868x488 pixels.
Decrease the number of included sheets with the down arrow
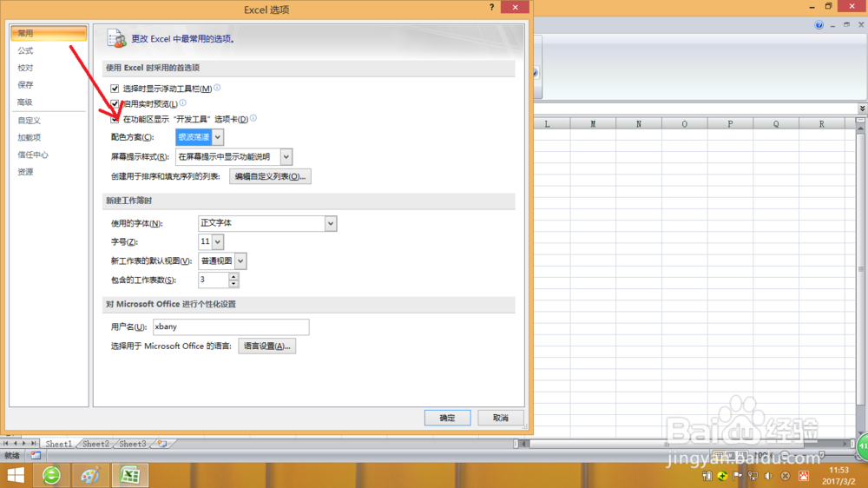coord(233,284)
